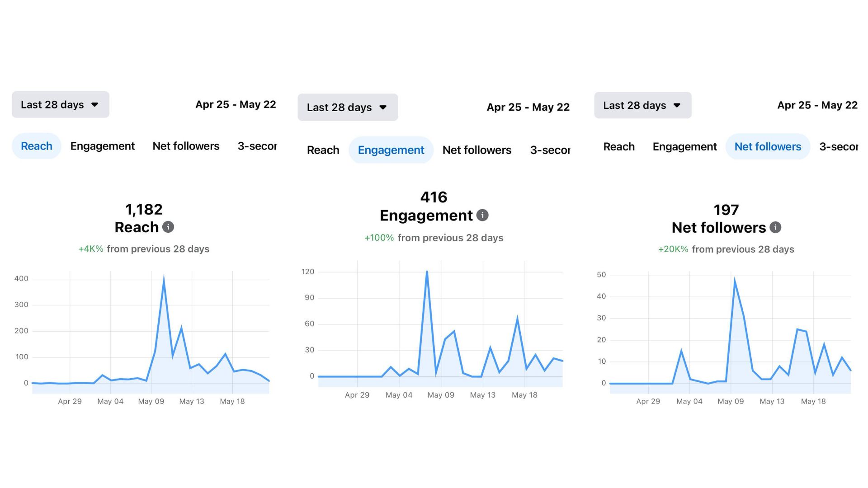Image resolution: width=868 pixels, height=488 pixels.
Task: Select Engagement tab in right panel
Action: click(684, 147)
